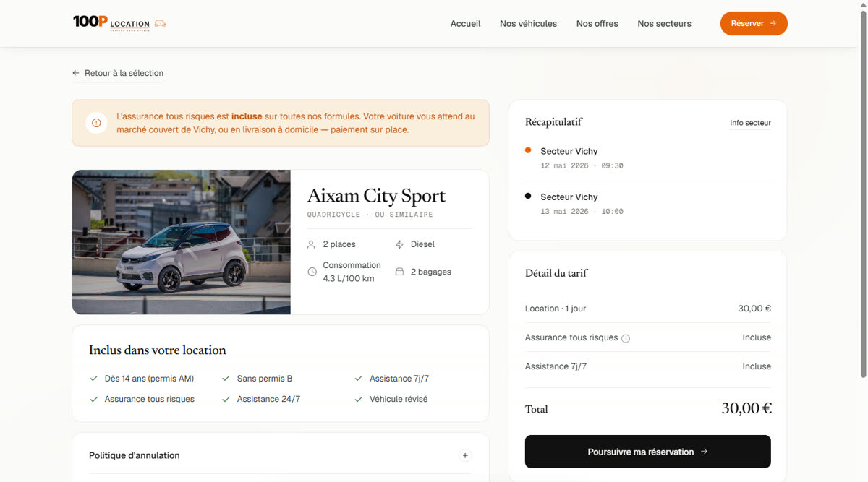Click the Total amount 30,00 €
This screenshot has width=868, height=482.
[746, 408]
